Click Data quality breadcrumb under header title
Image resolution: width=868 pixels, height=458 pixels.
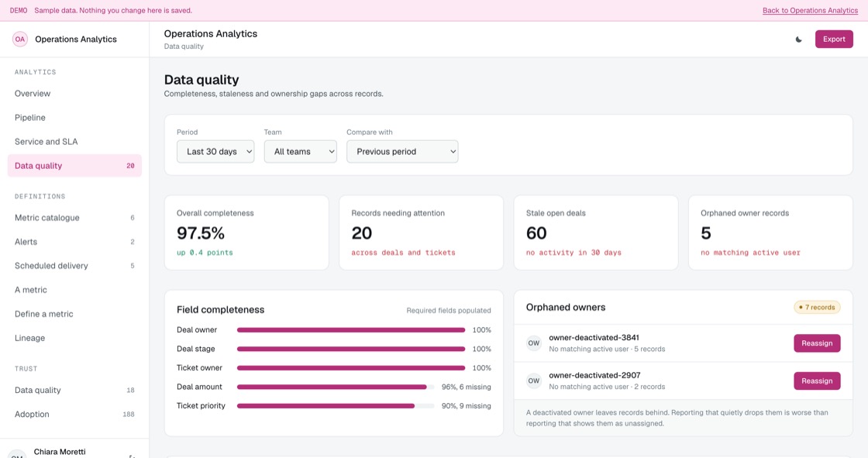coord(184,46)
